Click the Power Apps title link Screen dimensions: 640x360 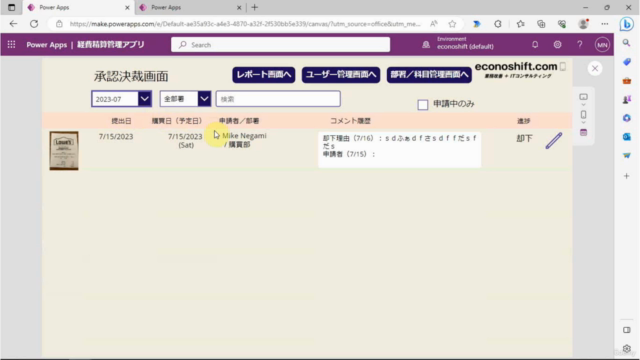[x=46, y=45]
